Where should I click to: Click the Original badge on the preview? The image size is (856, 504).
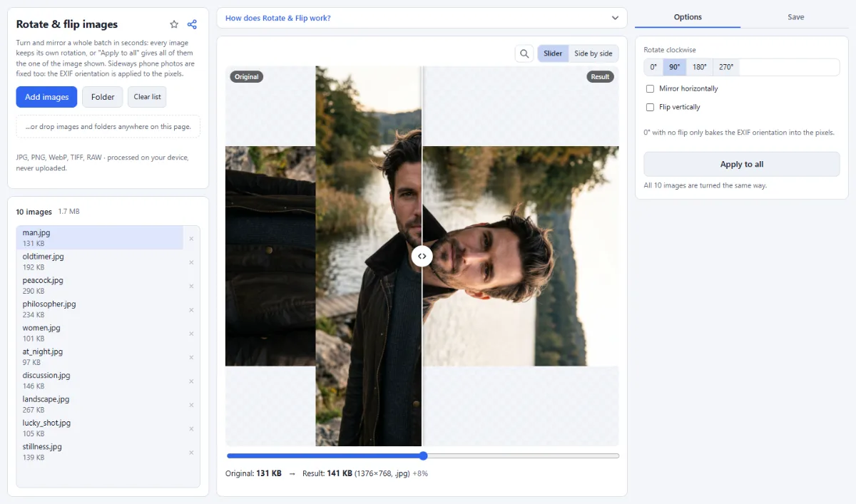click(x=247, y=76)
